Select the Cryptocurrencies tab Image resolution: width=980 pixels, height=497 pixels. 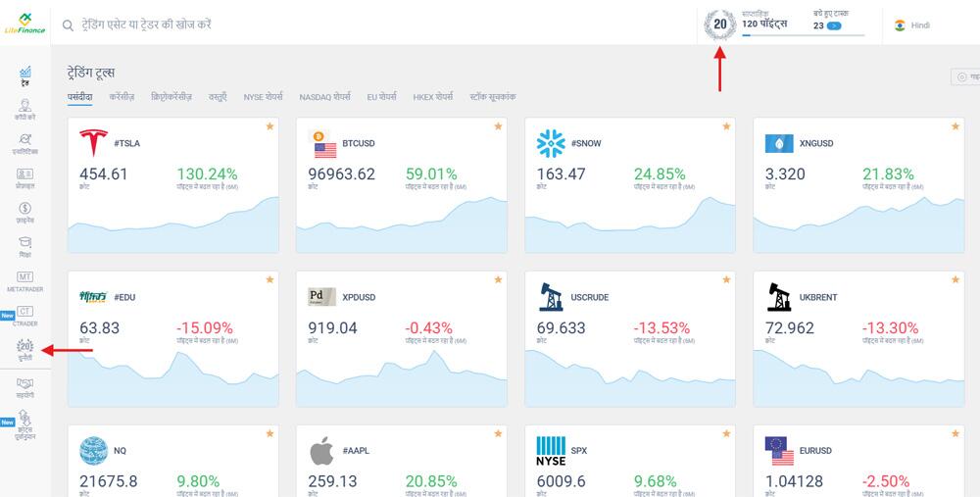(x=171, y=97)
